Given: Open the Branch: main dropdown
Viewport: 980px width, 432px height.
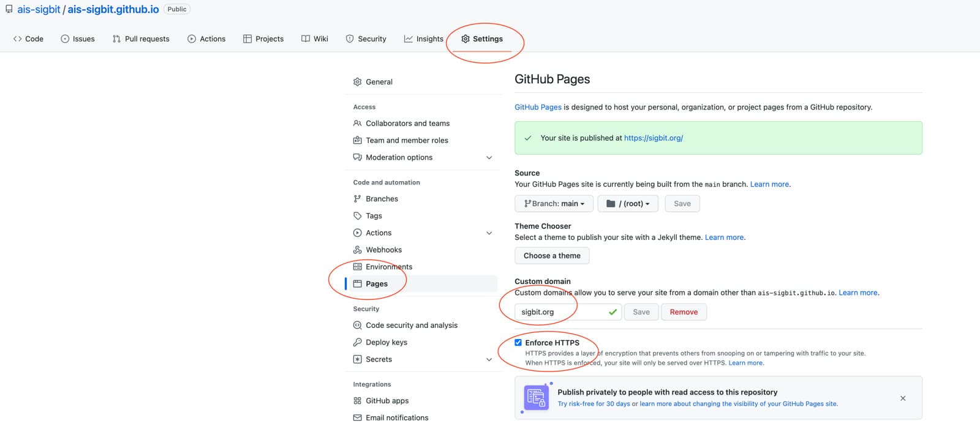Looking at the screenshot, I should coord(554,204).
